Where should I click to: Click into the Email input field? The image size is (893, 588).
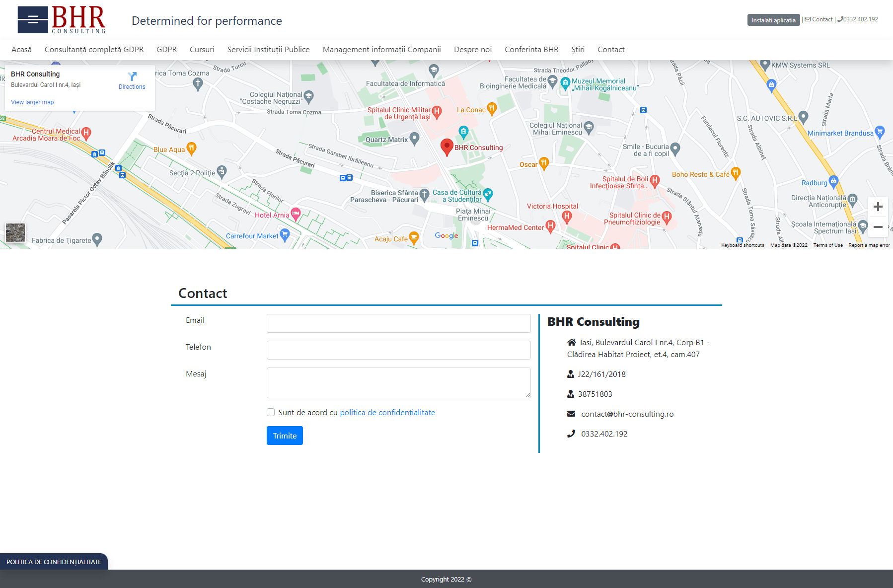[x=399, y=323]
